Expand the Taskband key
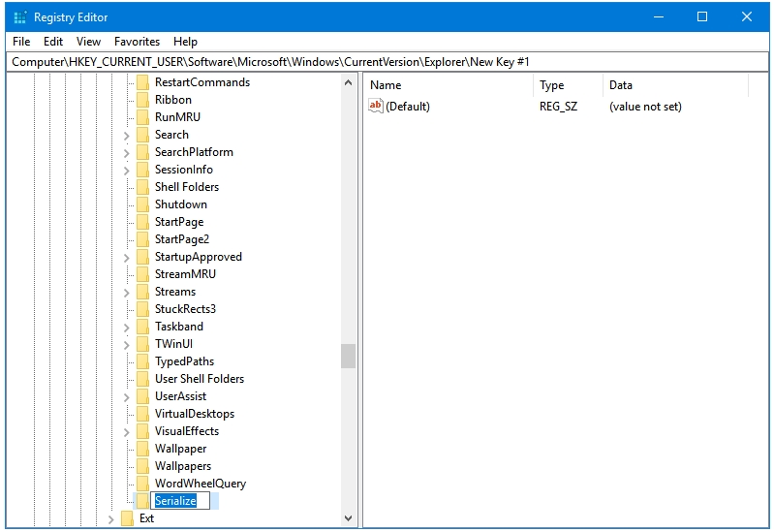 [x=126, y=327]
